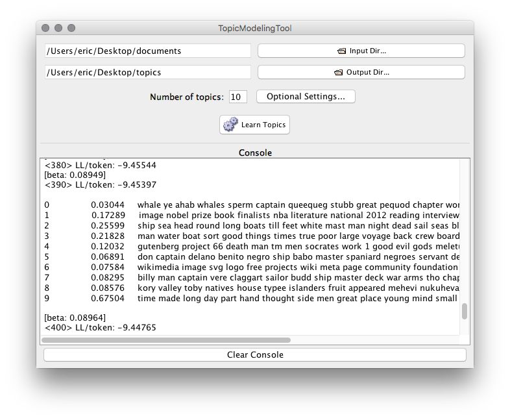
Task: Minimize the TopicModelingTool window
Action: (x=58, y=29)
